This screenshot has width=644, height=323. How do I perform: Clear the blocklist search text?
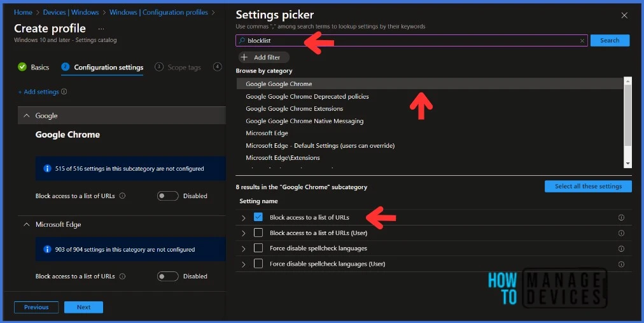pyautogui.click(x=582, y=41)
